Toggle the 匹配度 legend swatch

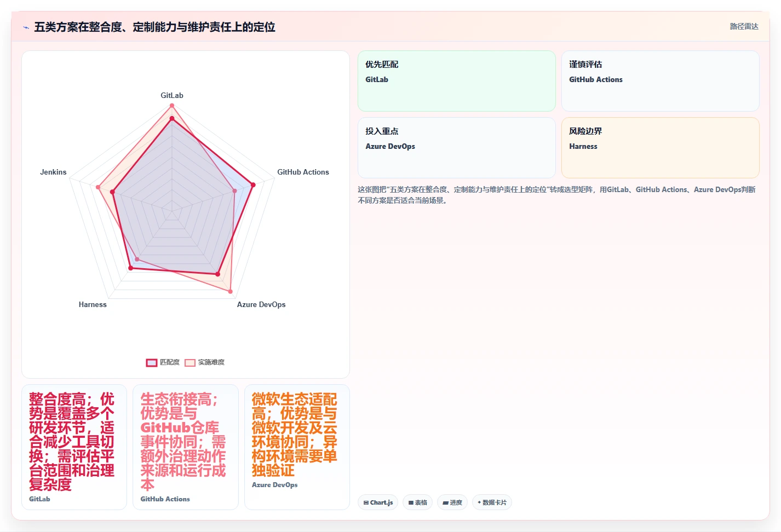152,362
